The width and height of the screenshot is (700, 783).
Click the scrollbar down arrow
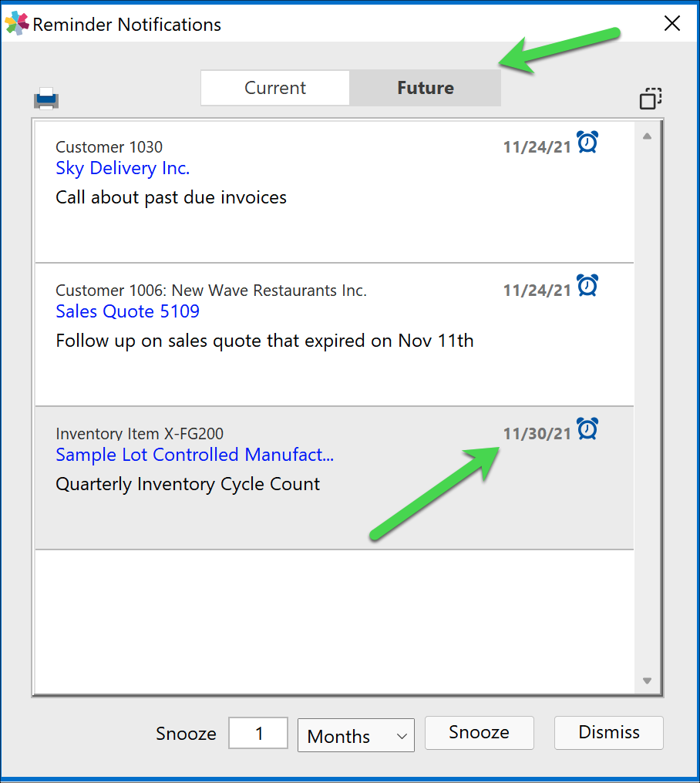(647, 681)
